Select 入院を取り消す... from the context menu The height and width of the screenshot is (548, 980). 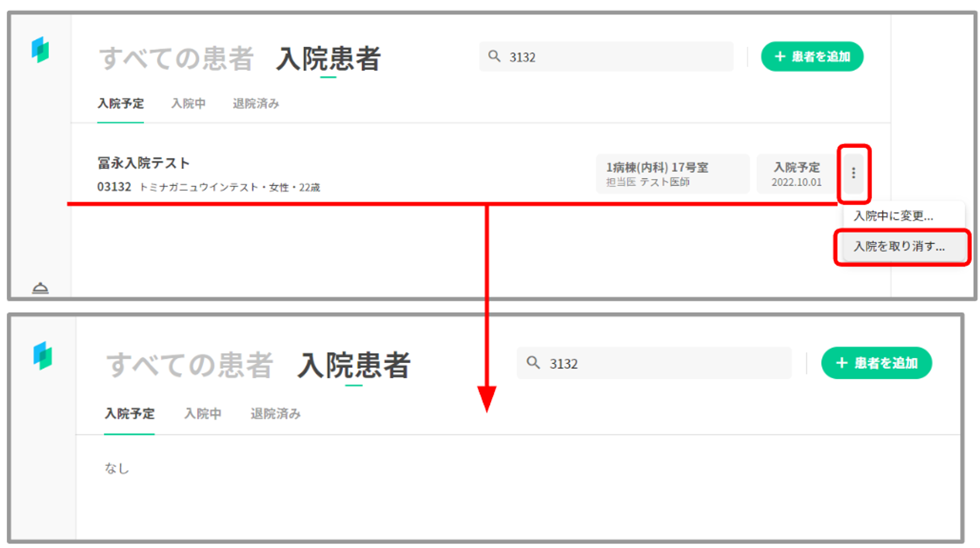[x=899, y=247]
